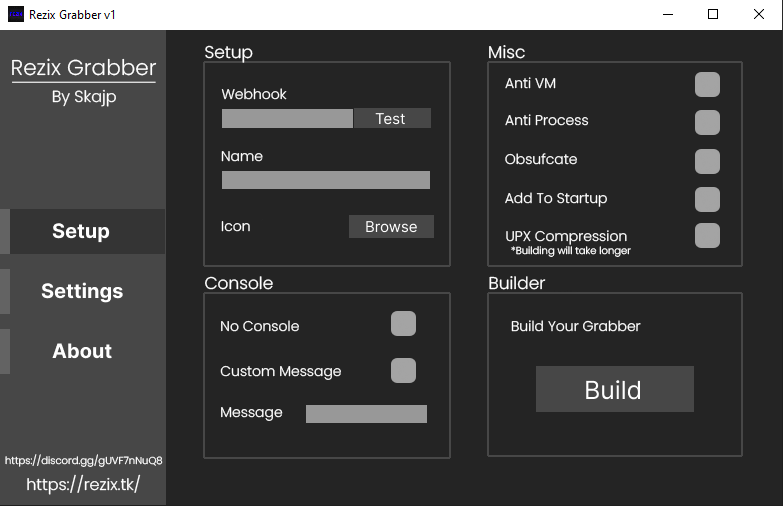Open the About tab
783x506 pixels.
pyautogui.click(x=82, y=351)
